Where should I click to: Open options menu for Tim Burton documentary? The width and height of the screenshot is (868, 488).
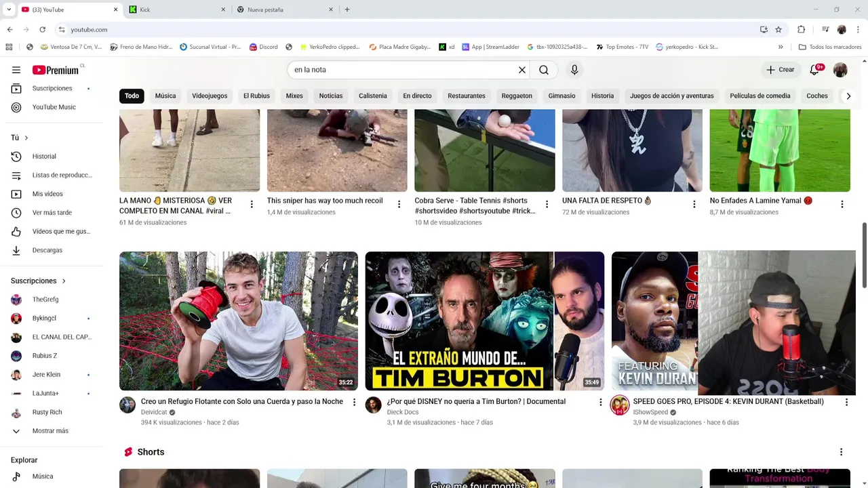pos(600,403)
